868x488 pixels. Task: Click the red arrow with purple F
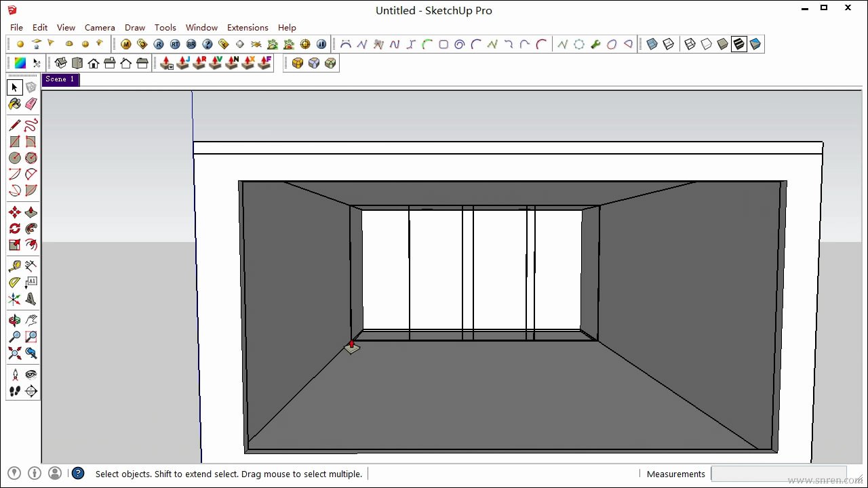tap(264, 63)
